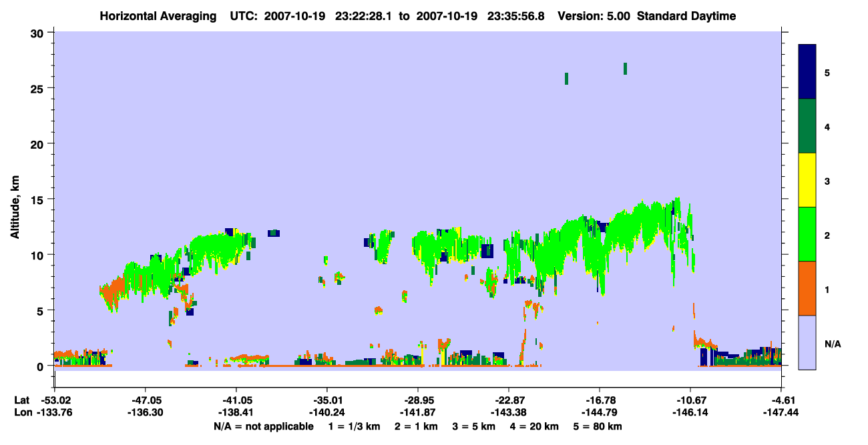Image resolution: width=868 pixels, height=445 pixels.
Task: Click the legend text '1 = 1/3 km'
Action: 354,426
